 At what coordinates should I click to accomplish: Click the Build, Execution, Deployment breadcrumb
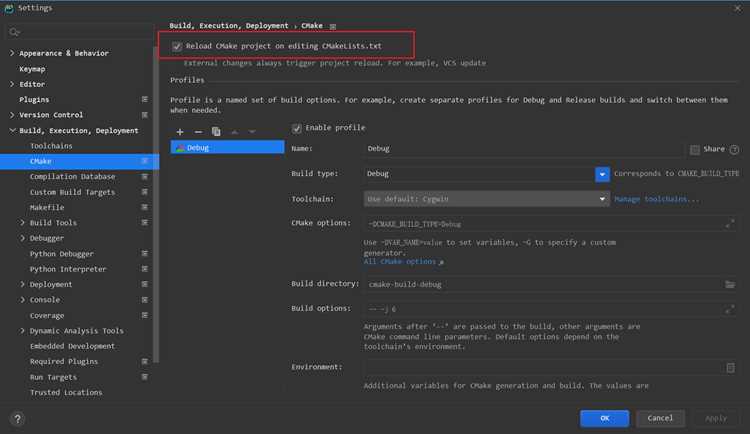coord(229,26)
